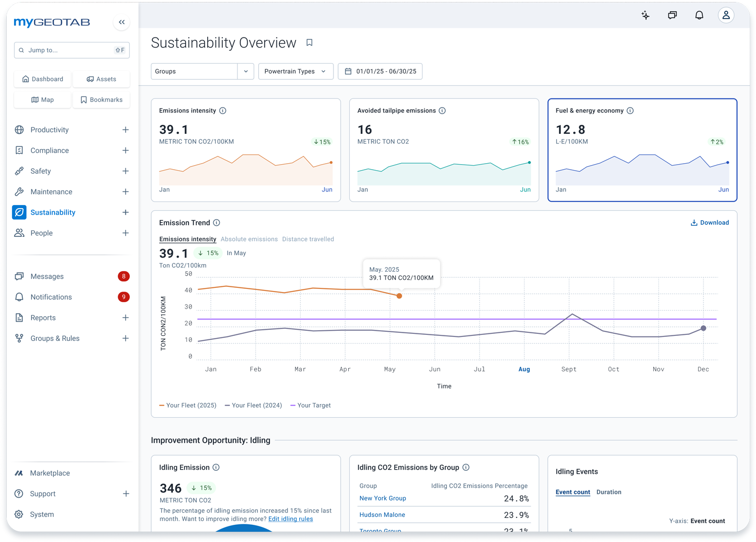756x542 pixels.
Task: Click the Edit idling rules link
Action: click(290, 519)
